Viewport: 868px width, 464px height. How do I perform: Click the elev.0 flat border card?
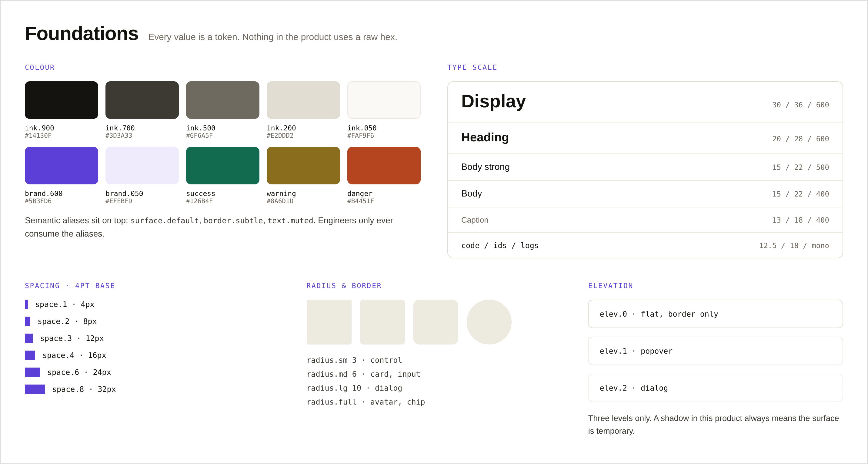click(x=715, y=314)
